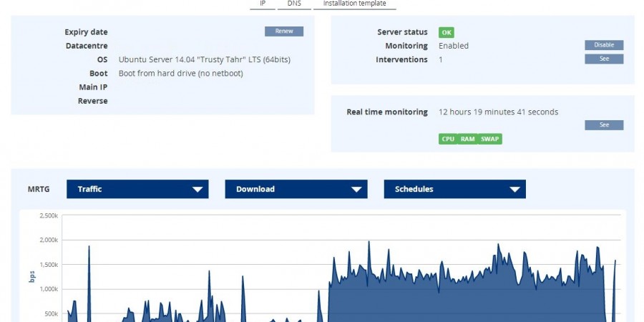Viewport: 644px width, 322px height.
Task: Click the 12 hours 19 minutes uptime text
Action: 498,112
